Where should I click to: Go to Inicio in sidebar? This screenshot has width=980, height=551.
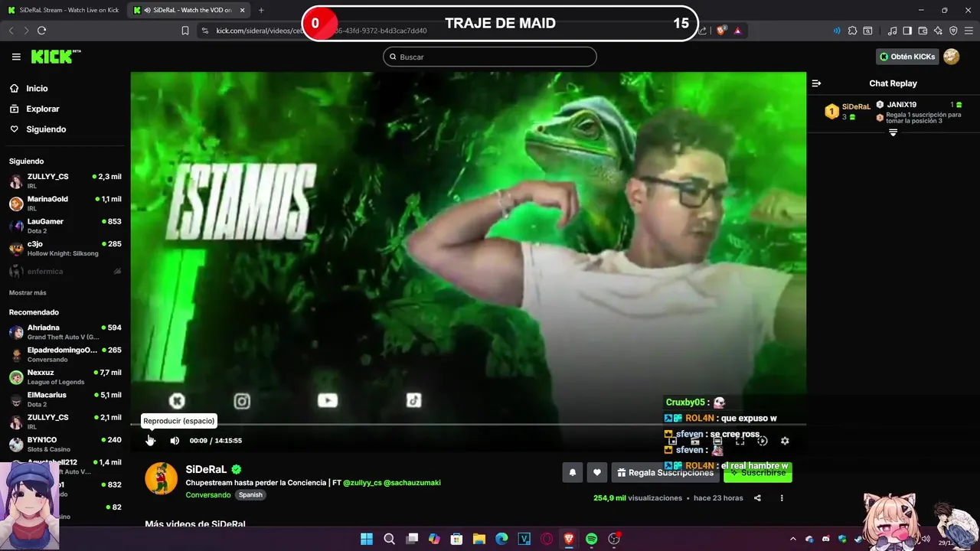click(37, 89)
